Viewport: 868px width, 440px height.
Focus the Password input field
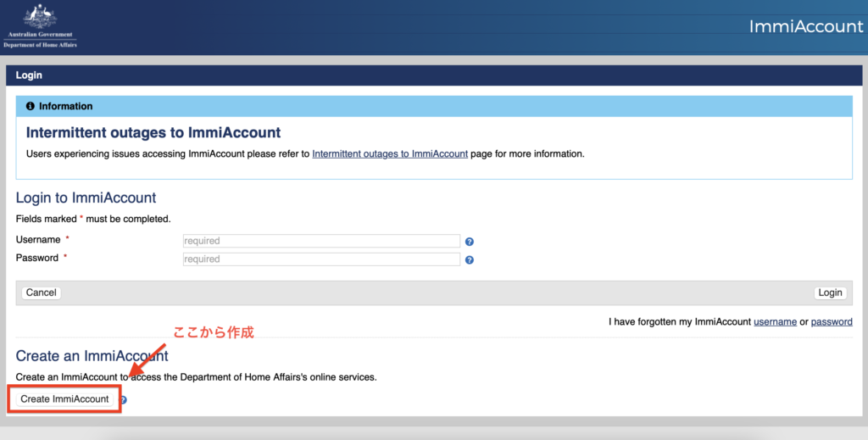point(321,259)
